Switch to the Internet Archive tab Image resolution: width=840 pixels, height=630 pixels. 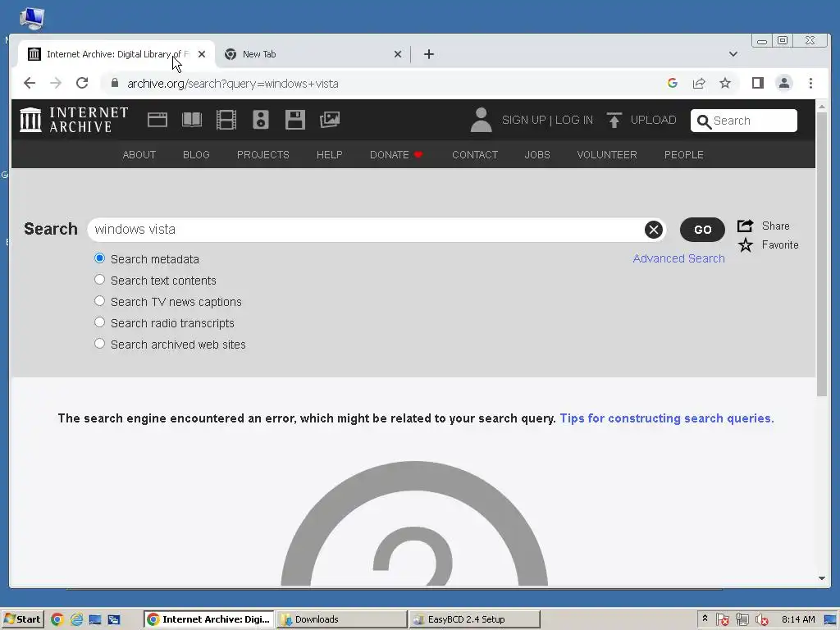coord(116,54)
